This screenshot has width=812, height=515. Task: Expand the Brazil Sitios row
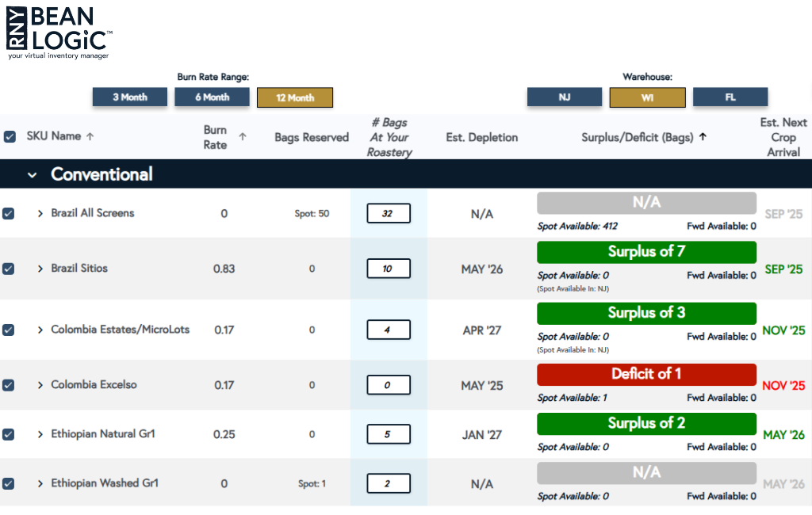point(39,269)
